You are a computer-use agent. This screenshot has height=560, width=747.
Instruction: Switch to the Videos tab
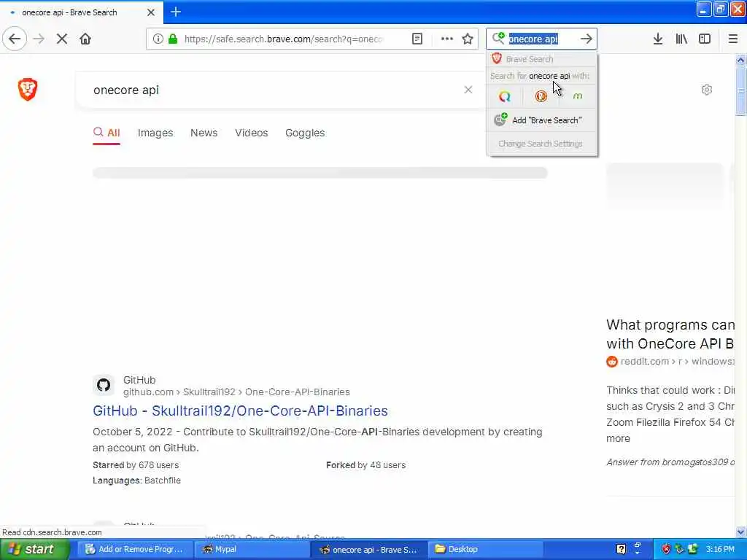coord(252,133)
